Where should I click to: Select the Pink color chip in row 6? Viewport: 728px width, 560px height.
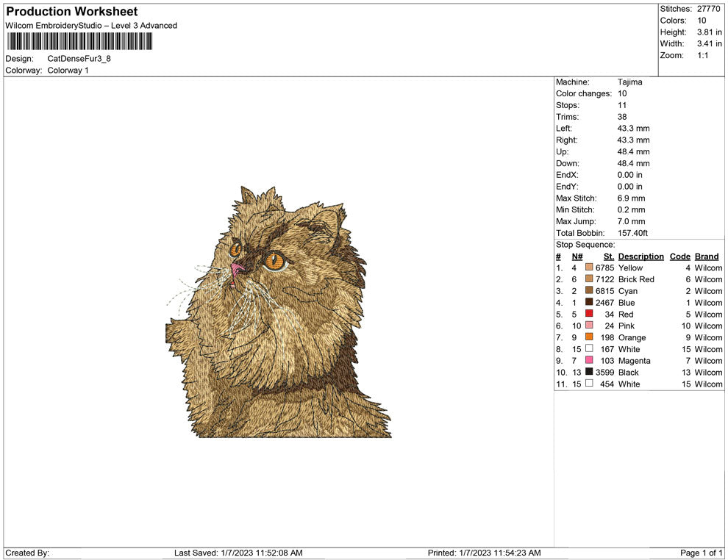tap(588, 326)
